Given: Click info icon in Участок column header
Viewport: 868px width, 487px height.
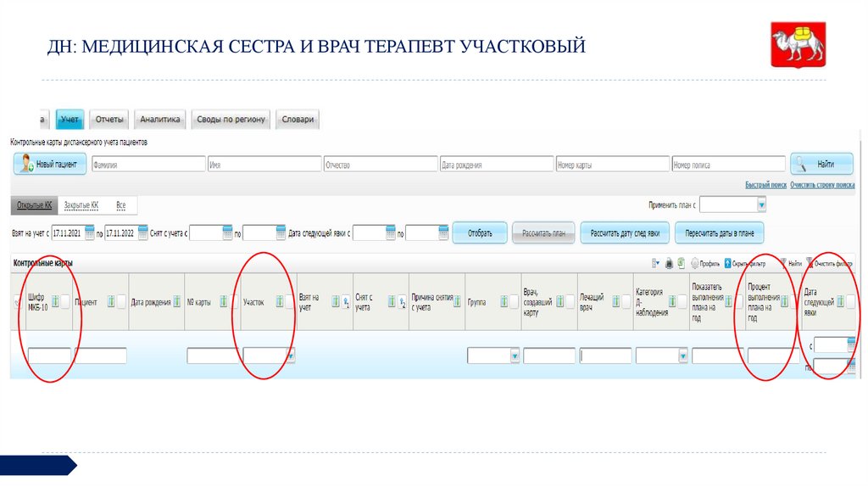Looking at the screenshot, I should coord(280,301).
